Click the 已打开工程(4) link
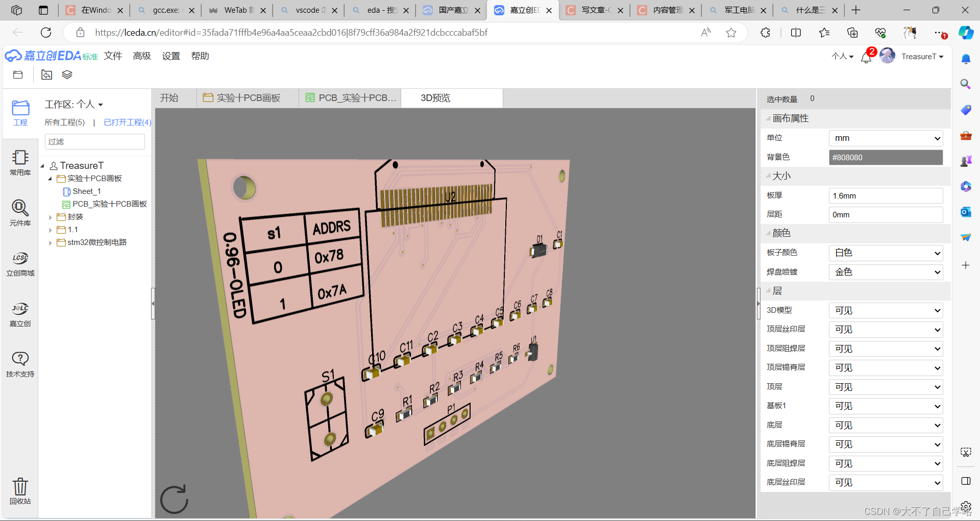The width and height of the screenshot is (980, 521). 127,122
